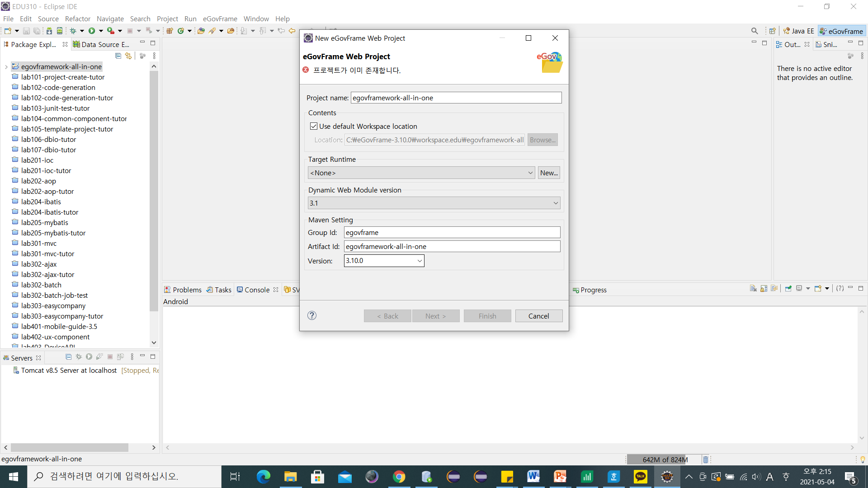Click garbage collector trash icon in status bar

click(x=706, y=460)
